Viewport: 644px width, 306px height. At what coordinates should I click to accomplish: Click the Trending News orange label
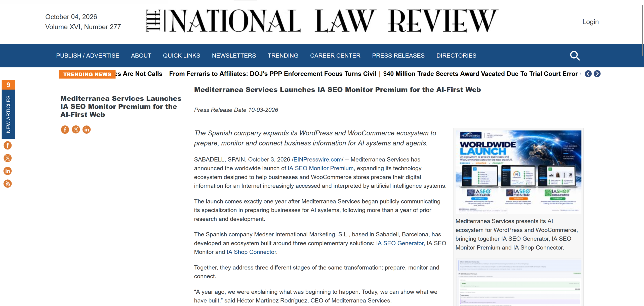pyautogui.click(x=87, y=74)
